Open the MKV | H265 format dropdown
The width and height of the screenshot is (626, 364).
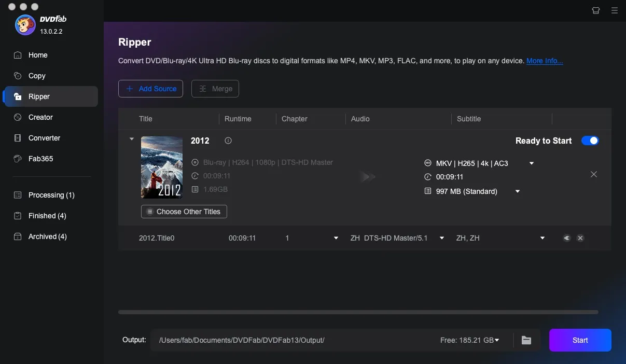click(x=531, y=163)
